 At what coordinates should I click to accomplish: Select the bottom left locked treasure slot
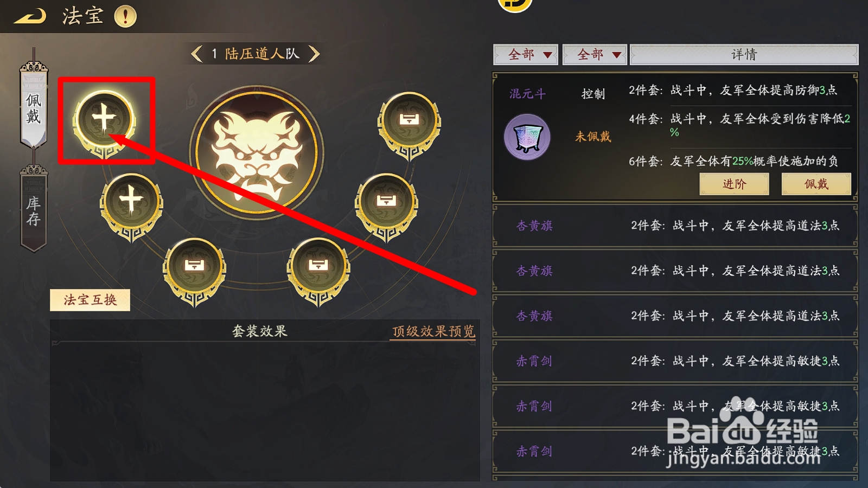[194, 269]
